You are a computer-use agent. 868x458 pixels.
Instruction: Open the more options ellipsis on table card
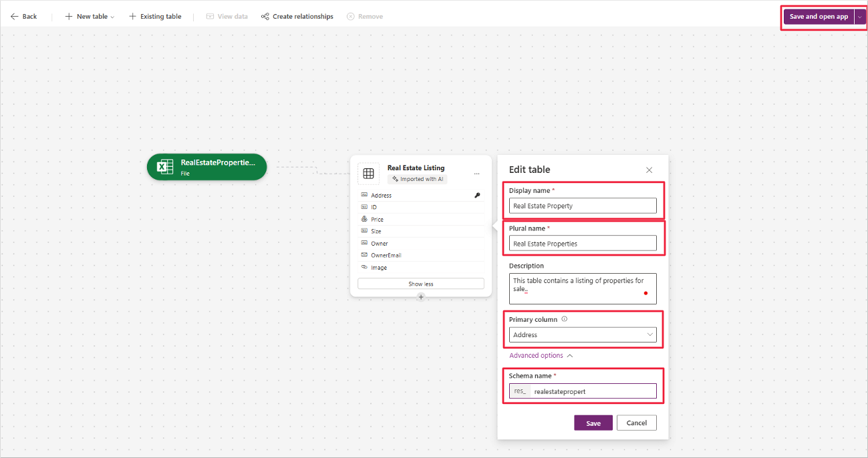point(476,174)
